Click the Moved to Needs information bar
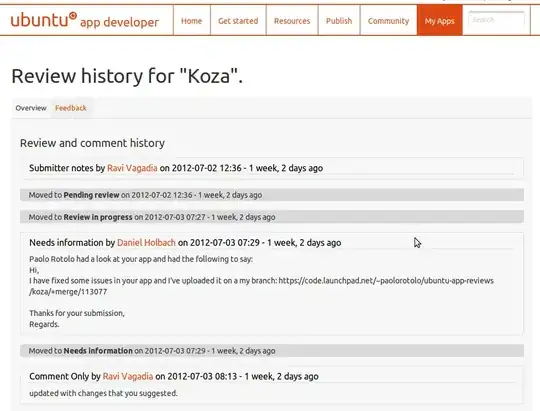Image resolution: width=540 pixels, height=411 pixels. pyautogui.click(x=272, y=351)
